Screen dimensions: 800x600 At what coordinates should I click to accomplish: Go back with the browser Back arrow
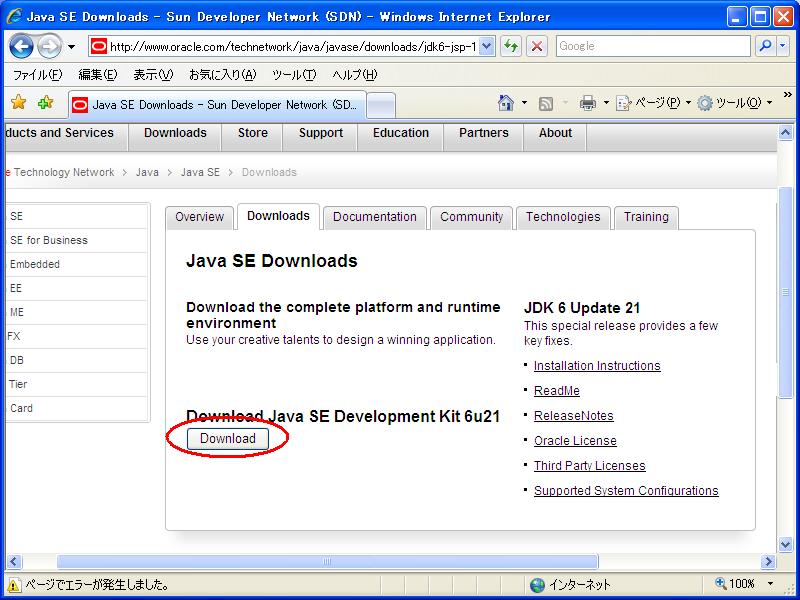pos(21,47)
